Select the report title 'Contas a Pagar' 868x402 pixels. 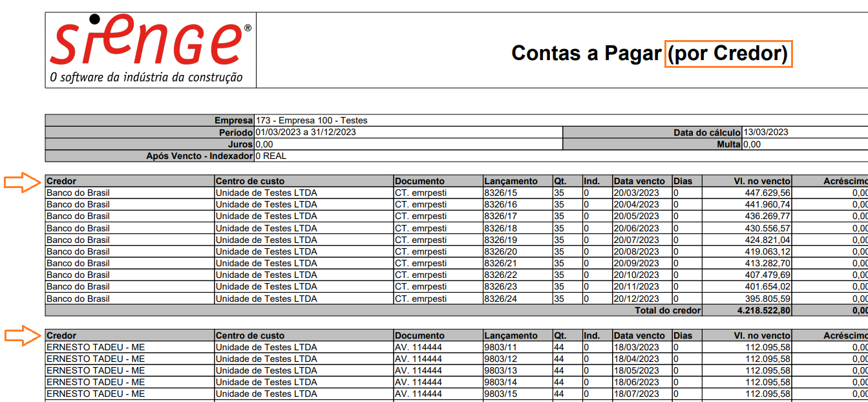pyautogui.click(x=586, y=53)
